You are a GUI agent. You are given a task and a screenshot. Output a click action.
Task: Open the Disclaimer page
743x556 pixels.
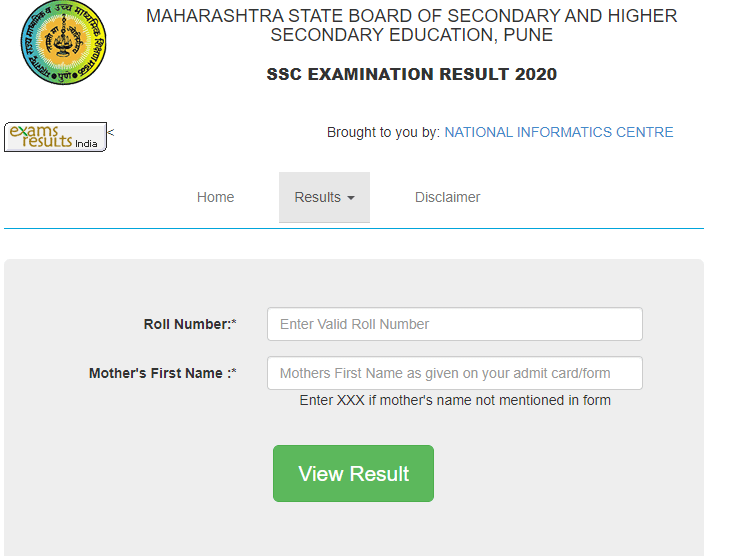coord(447,197)
